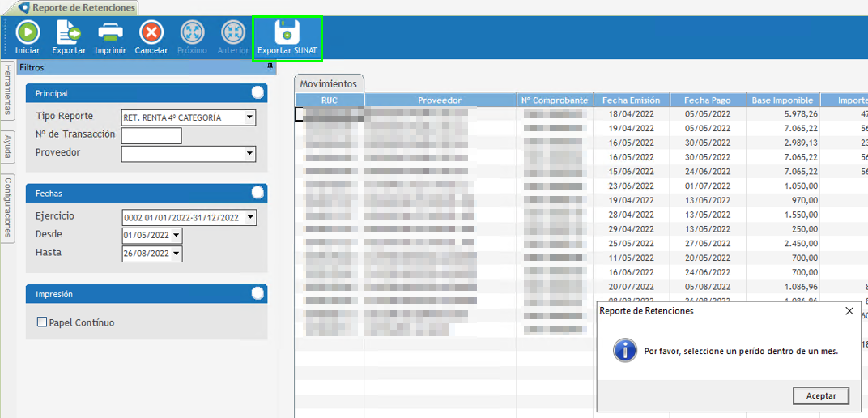Collapse the Fechas section with its round toggle
This screenshot has height=418, width=868.
(x=257, y=193)
